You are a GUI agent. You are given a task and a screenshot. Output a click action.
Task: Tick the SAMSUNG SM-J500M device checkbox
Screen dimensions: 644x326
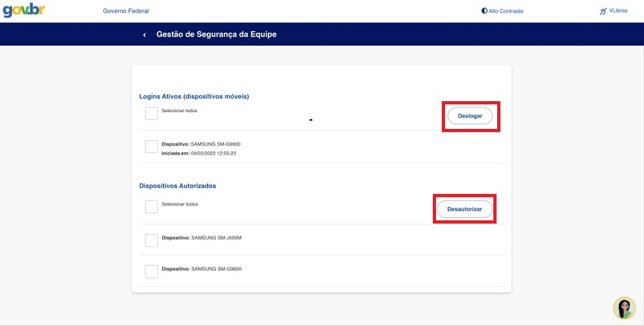click(x=151, y=240)
